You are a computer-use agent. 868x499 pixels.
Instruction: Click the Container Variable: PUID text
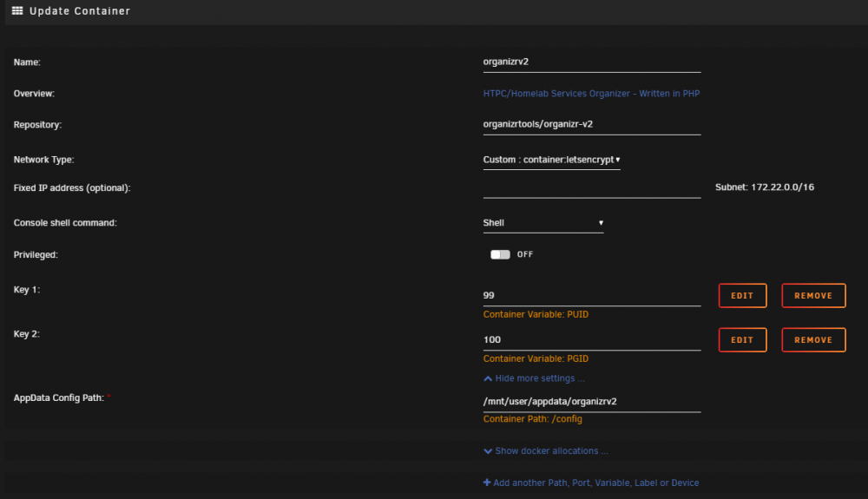[x=536, y=314]
